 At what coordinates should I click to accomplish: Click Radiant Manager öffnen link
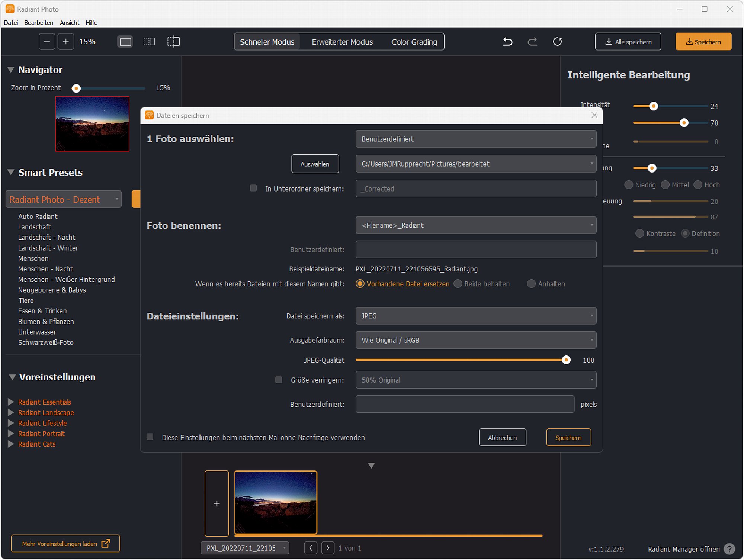pyautogui.click(x=684, y=549)
